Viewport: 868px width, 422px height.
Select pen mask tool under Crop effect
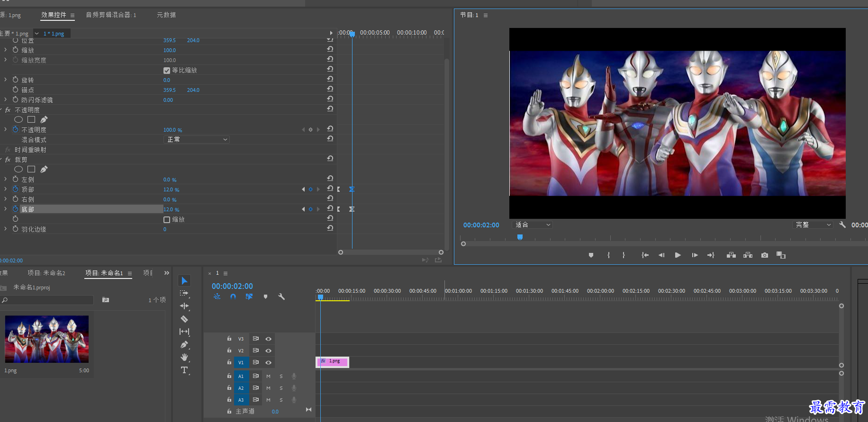pos(44,169)
